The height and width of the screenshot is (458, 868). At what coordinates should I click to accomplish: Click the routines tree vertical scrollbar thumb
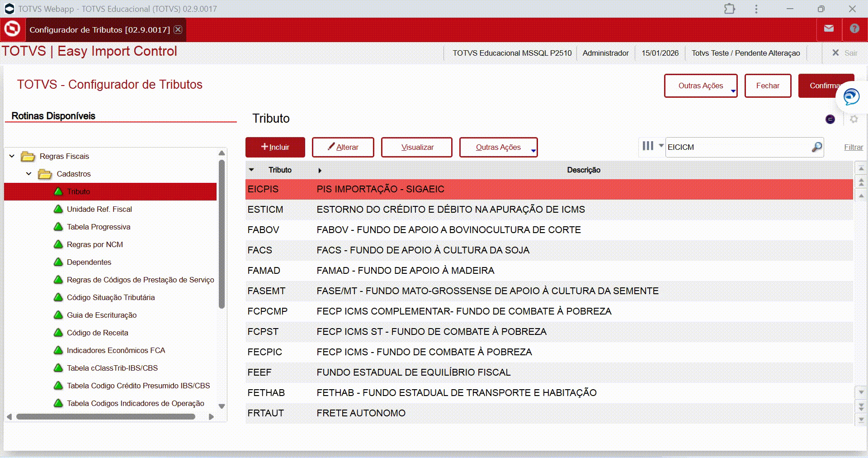(222, 234)
